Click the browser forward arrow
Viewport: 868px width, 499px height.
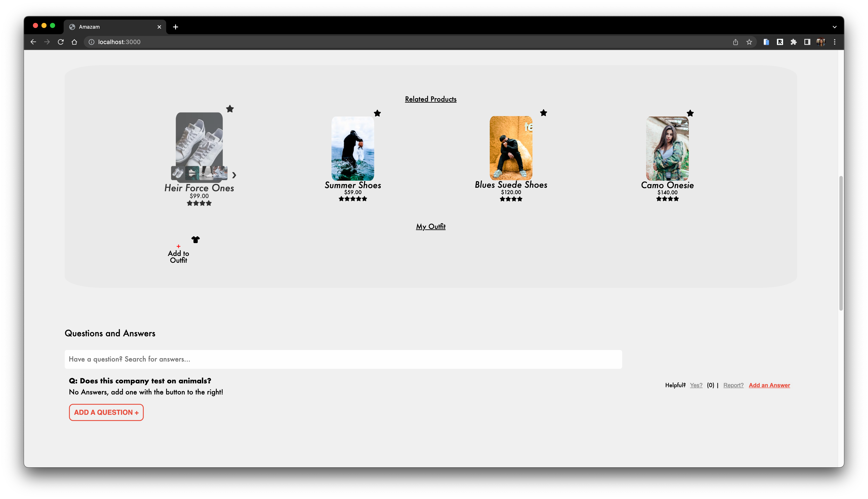tap(47, 42)
